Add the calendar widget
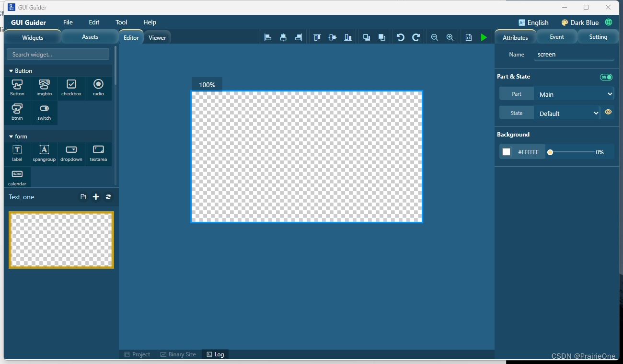This screenshot has height=364, width=623. point(17,178)
